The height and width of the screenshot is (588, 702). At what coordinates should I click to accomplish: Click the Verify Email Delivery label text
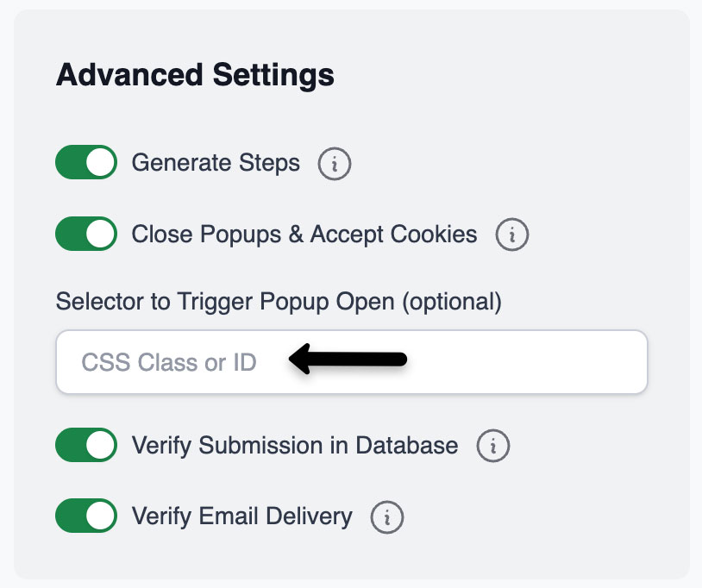pyautogui.click(x=241, y=516)
